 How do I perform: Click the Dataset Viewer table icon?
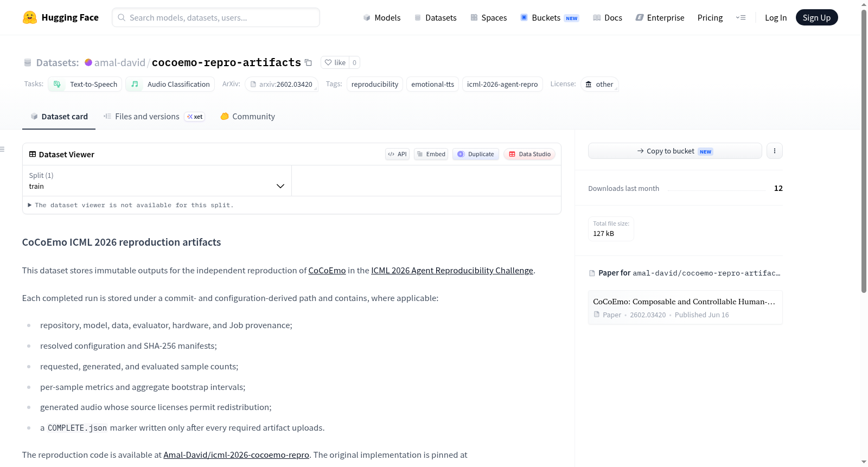click(33, 154)
